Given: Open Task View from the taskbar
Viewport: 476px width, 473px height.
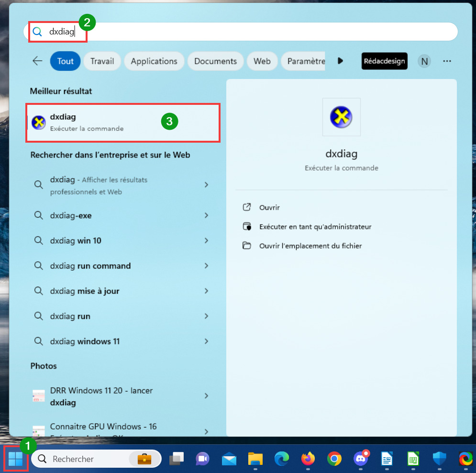Looking at the screenshot, I should tap(176, 459).
